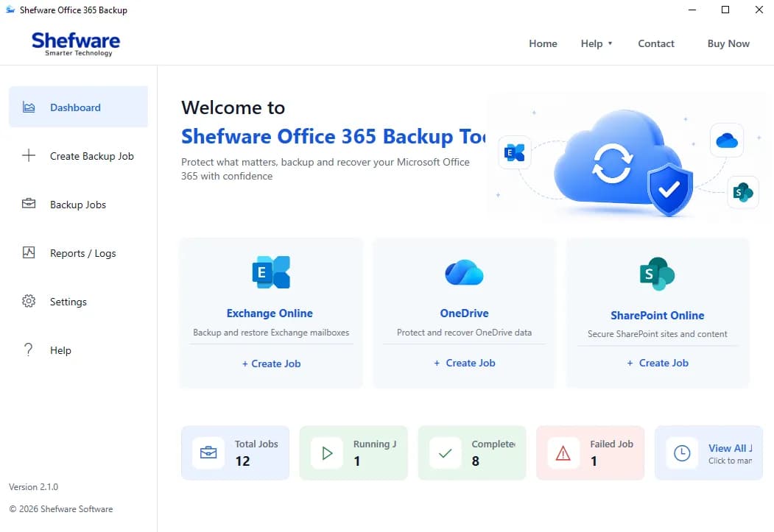Go to Backup Jobs in sidebar
The height and width of the screenshot is (532, 774).
[79, 204]
